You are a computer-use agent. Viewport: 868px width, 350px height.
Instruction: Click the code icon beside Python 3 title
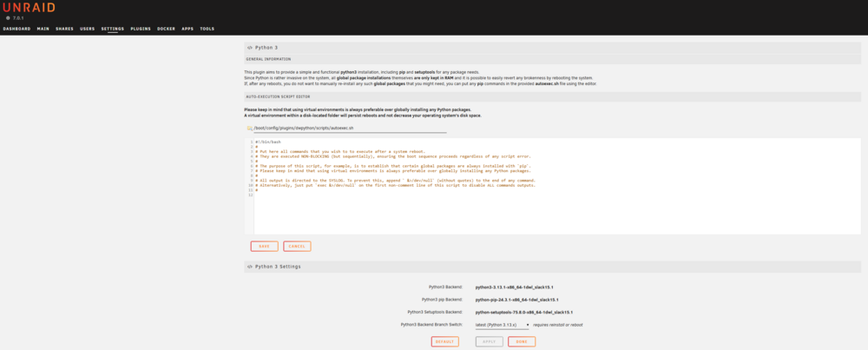click(x=250, y=48)
